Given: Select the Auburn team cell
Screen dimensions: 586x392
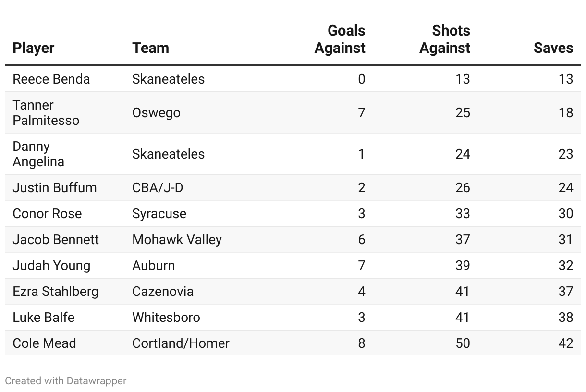Looking at the screenshot, I should pos(153,265).
